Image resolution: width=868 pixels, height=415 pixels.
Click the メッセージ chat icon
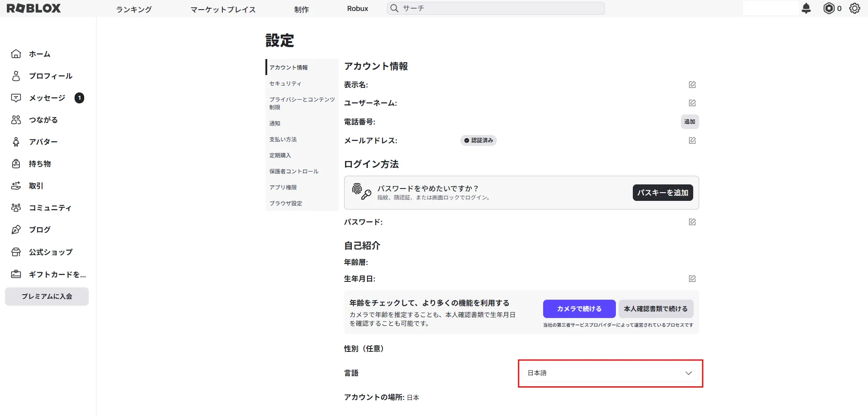tap(16, 98)
